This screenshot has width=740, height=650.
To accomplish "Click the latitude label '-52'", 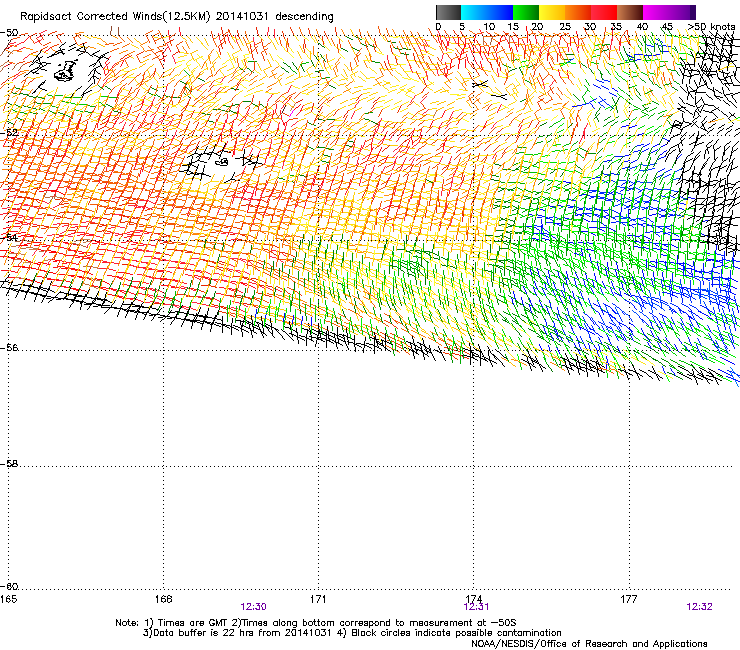I will (9, 133).
